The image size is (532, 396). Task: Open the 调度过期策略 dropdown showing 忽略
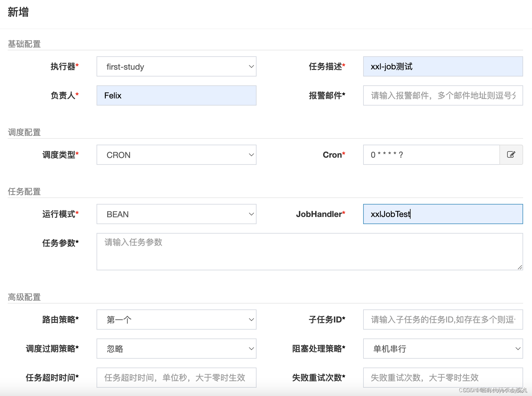177,349
